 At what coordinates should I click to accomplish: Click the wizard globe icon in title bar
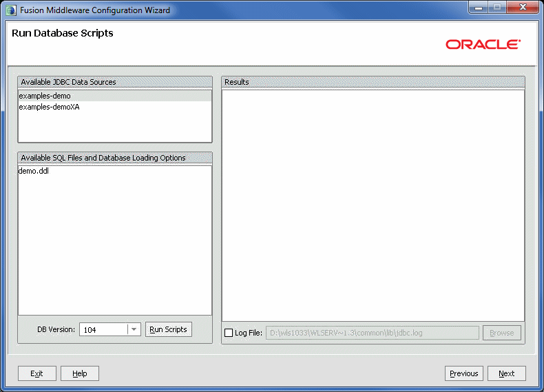pos(11,10)
